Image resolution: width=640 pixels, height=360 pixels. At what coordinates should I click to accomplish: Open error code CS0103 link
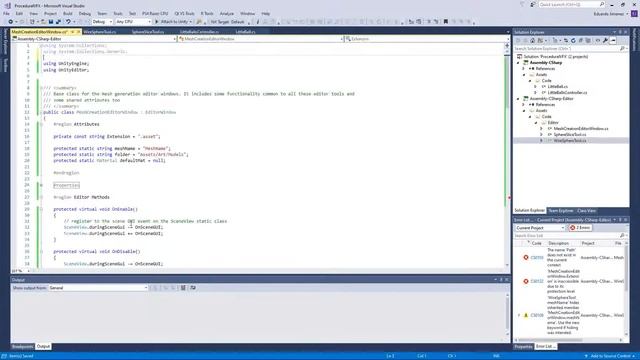(537, 258)
